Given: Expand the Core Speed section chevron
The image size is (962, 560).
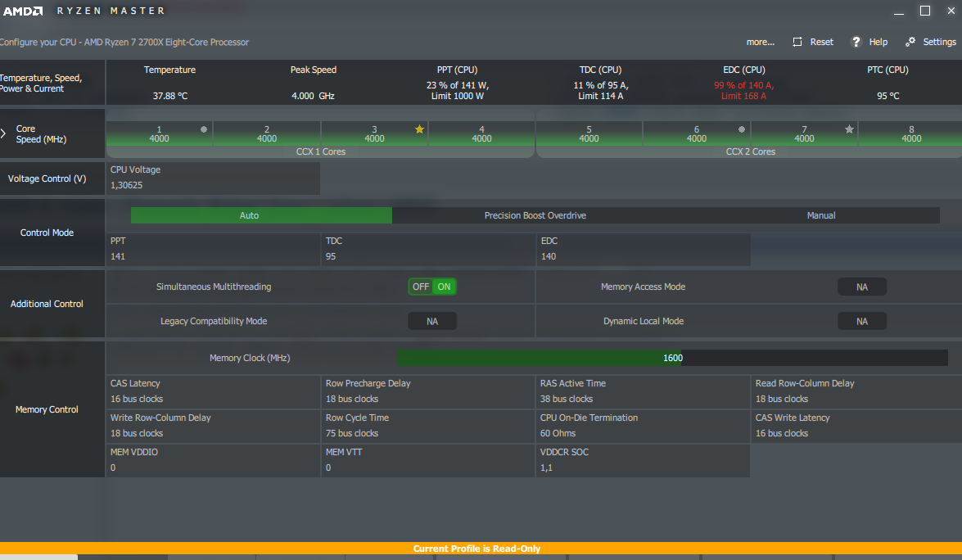Looking at the screenshot, I should pyautogui.click(x=3, y=133).
